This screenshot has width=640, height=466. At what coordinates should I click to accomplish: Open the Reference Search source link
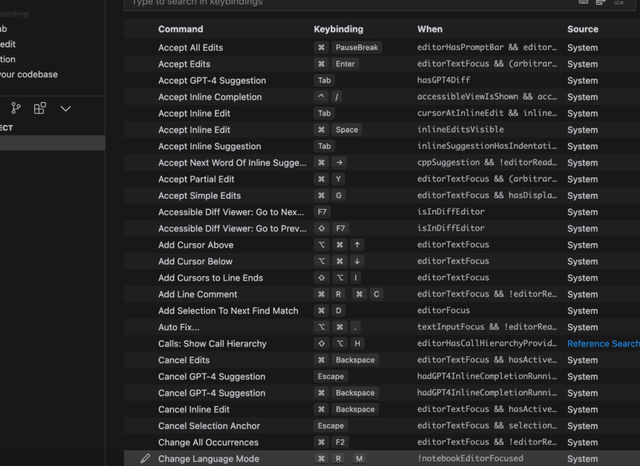603,344
